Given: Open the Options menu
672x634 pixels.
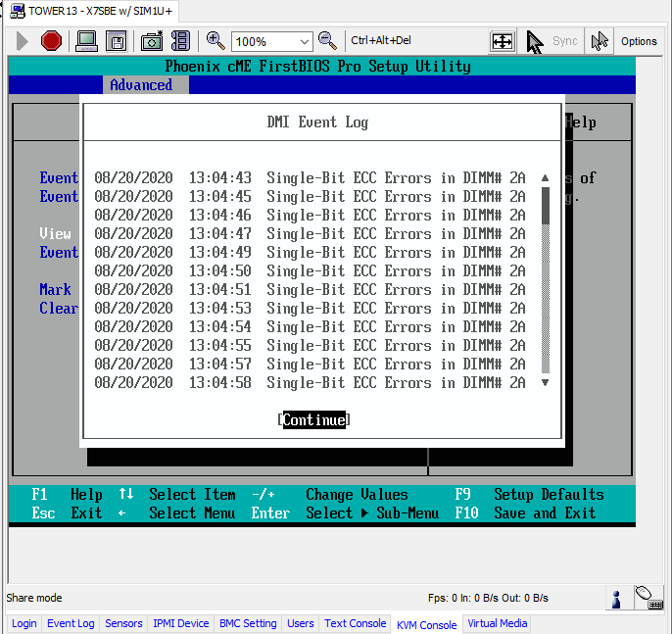Looking at the screenshot, I should pyautogui.click(x=639, y=41).
